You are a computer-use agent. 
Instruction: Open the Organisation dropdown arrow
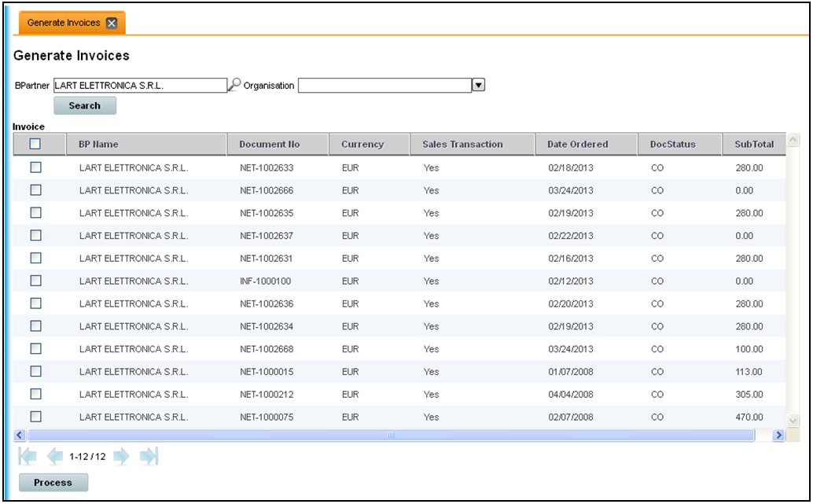click(478, 85)
